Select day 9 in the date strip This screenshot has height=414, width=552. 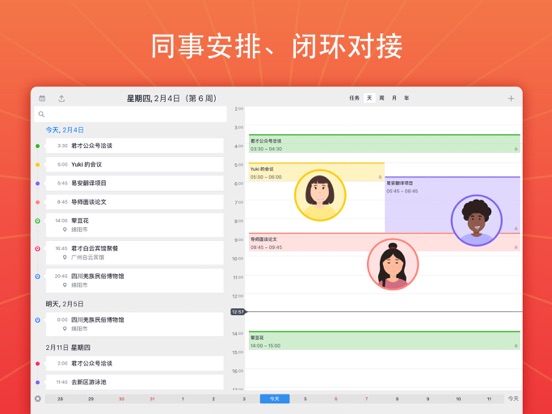(428, 399)
